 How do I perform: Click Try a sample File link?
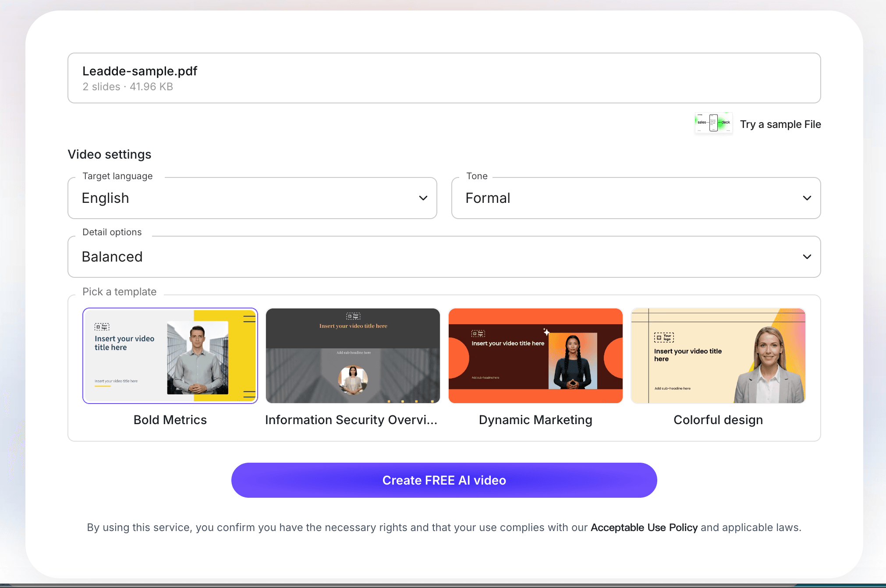780,124
